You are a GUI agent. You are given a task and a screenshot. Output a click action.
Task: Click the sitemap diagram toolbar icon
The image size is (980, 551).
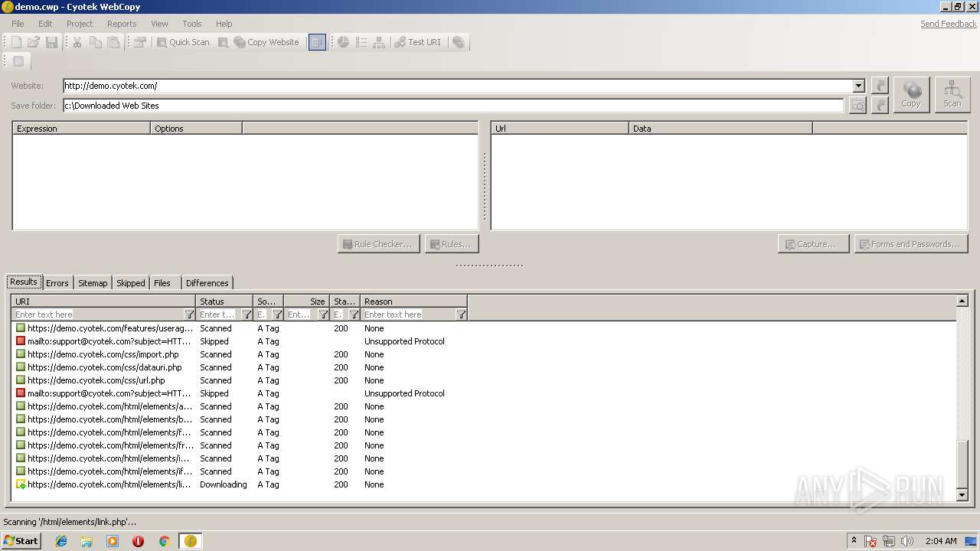coord(379,43)
